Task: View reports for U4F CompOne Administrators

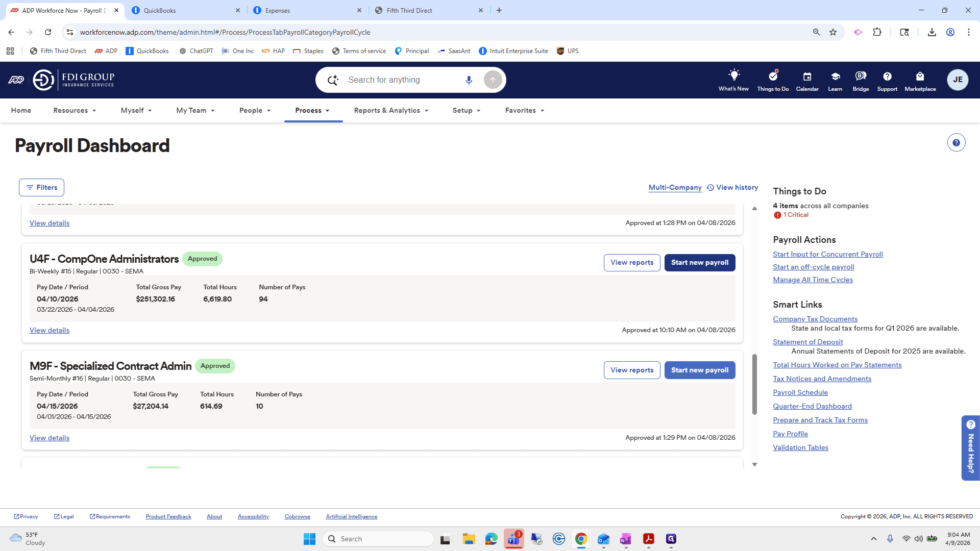Action: 632,263
